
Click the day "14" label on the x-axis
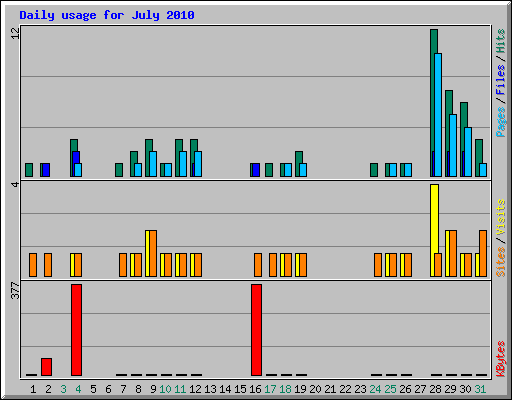[x=225, y=389]
